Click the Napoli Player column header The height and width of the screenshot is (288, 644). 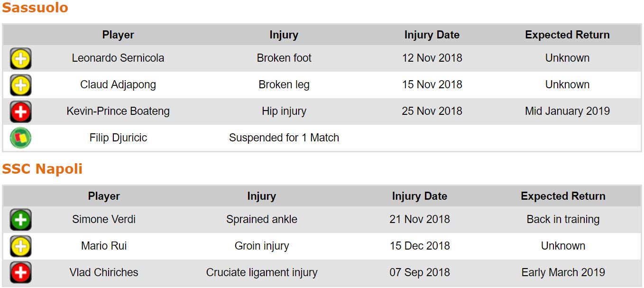point(104,196)
